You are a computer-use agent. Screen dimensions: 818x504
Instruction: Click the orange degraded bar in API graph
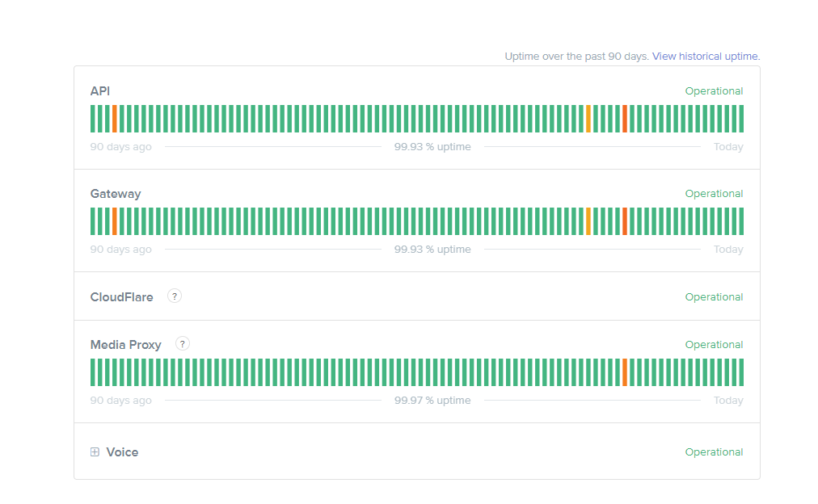click(116, 118)
